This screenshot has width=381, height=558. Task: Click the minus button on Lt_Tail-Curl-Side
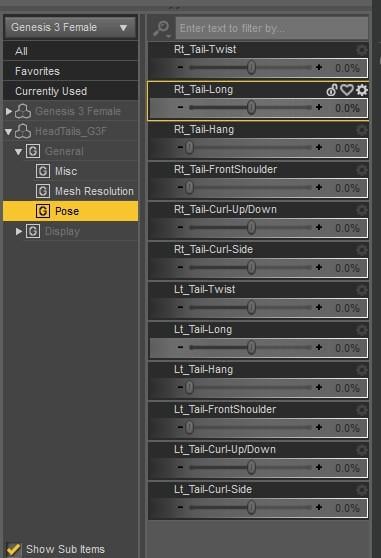(x=180, y=507)
